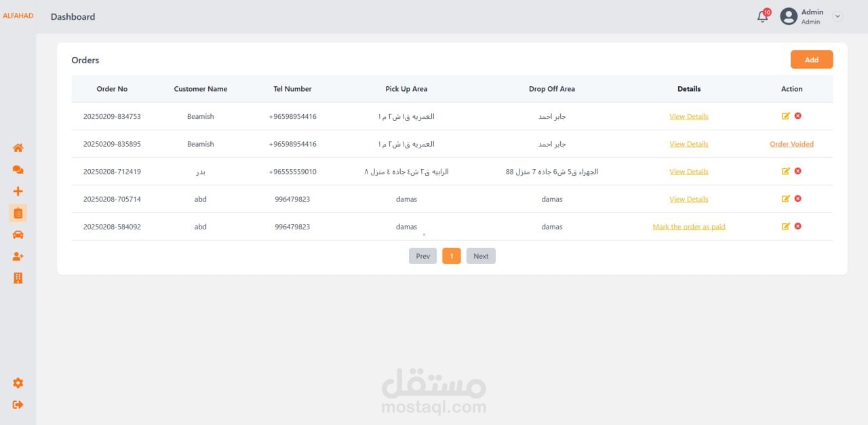View Details for order 20250208-712419
Screen dimensions: 868x425
(x=689, y=172)
